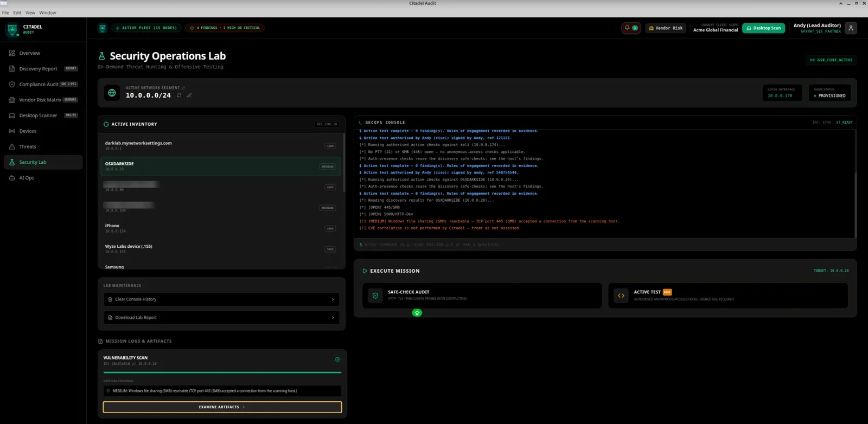Click the Safe-Check Audit shield icon

point(375,295)
